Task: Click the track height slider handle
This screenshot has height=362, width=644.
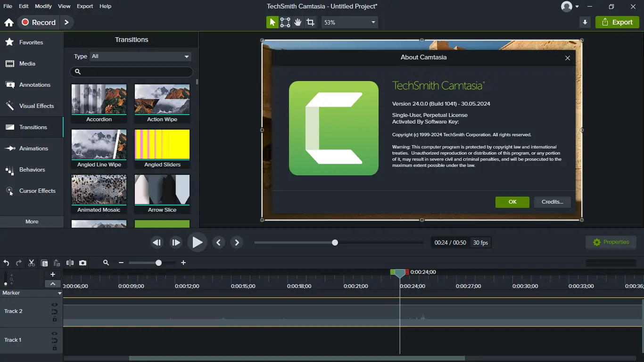Action: [6, 284]
